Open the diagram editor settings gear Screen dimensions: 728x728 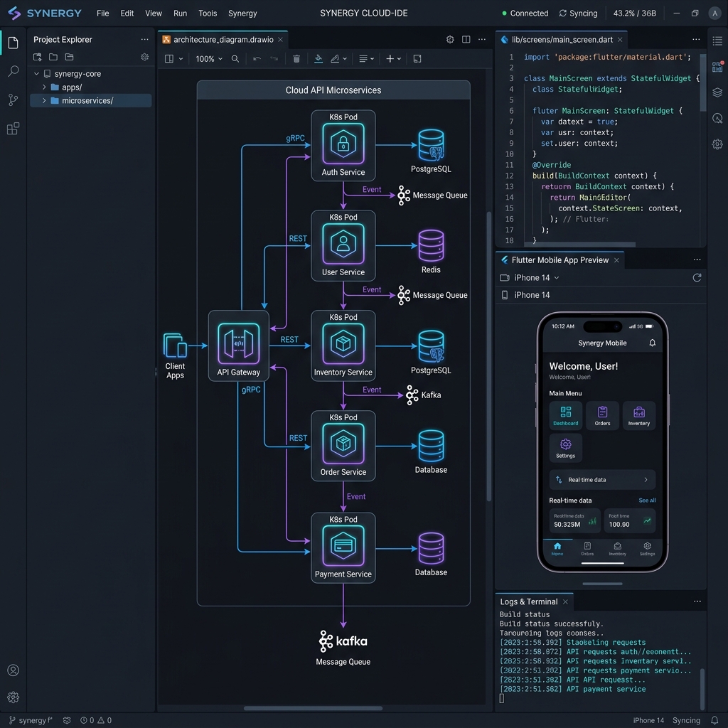[450, 40]
